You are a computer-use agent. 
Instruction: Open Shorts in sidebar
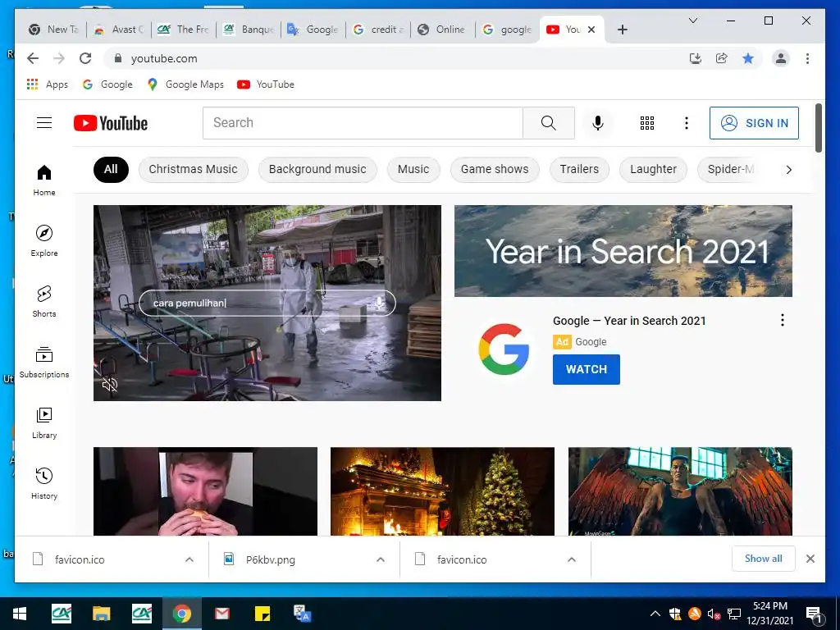[44, 302]
